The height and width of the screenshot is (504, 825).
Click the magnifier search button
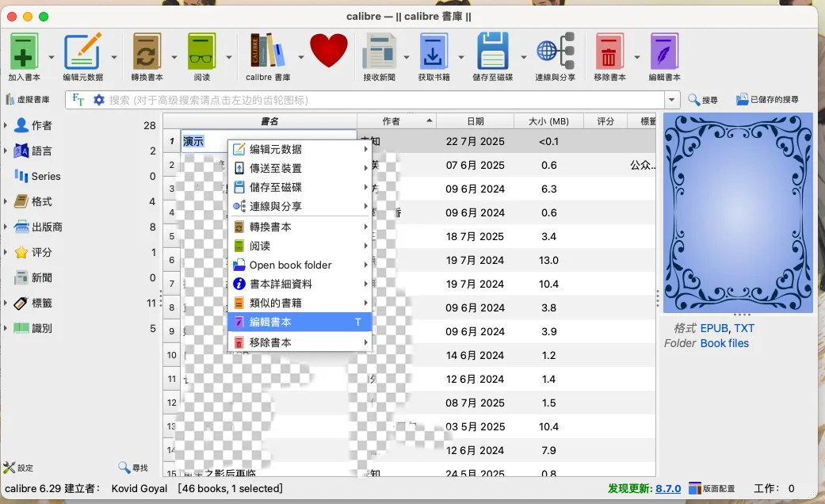[702, 99]
